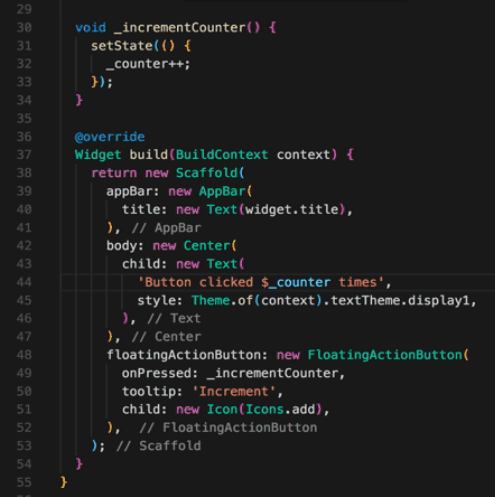The width and height of the screenshot is (495, 497).
Task: Click Icons.add on line 51
Action: tap(280, 410)
